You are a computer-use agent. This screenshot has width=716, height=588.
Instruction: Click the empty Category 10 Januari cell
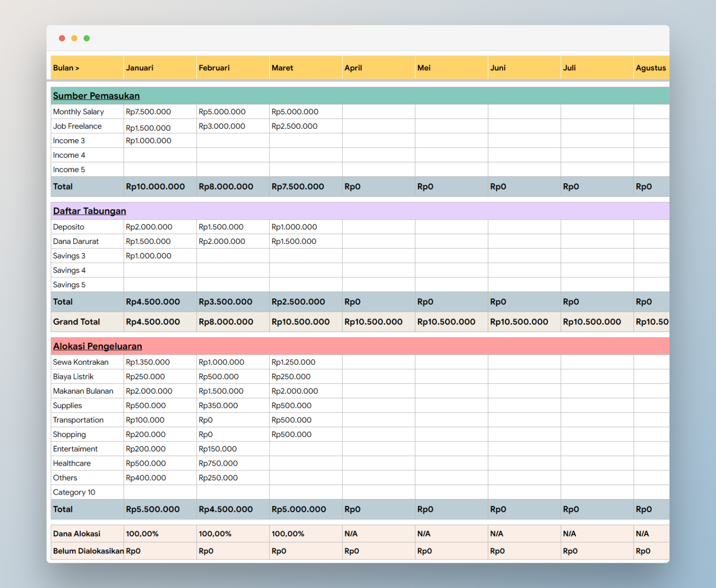pyautogui.click(x=160, y=492)
